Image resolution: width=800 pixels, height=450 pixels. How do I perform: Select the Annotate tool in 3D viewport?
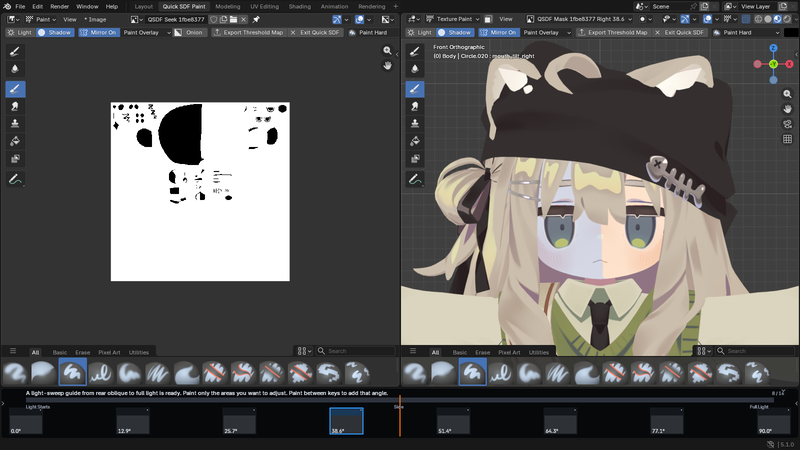click(415, 179)
